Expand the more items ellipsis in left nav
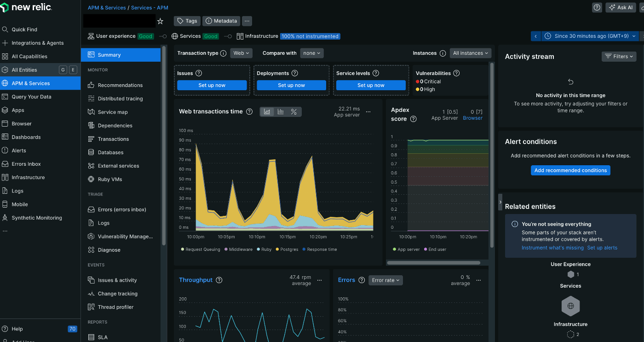 [5, 231]
